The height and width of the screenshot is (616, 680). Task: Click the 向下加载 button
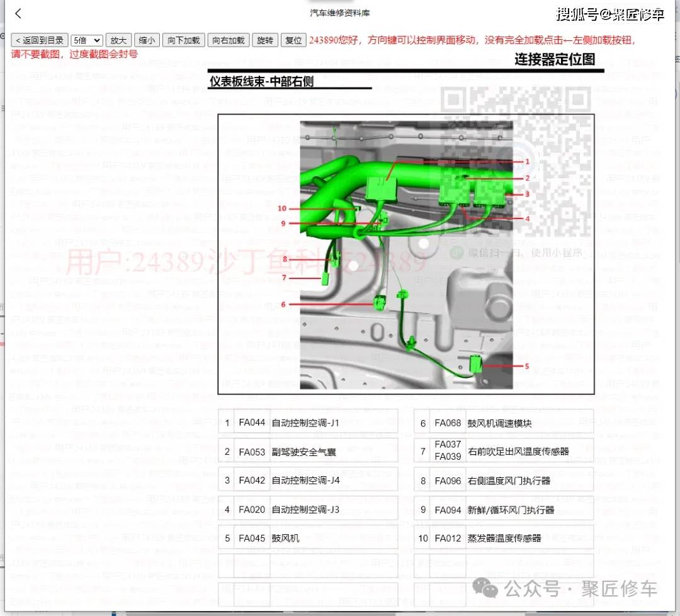click(x=183, y=40)
